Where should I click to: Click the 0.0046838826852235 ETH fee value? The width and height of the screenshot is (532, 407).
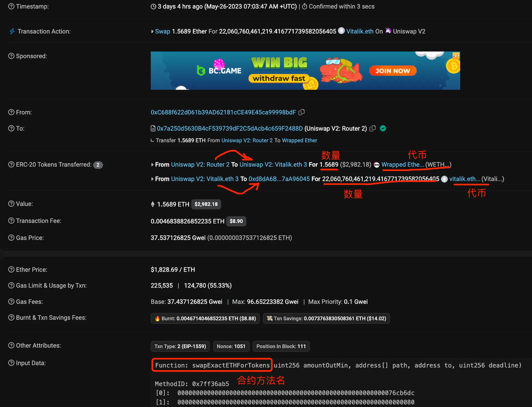click(x=188, y=221)
